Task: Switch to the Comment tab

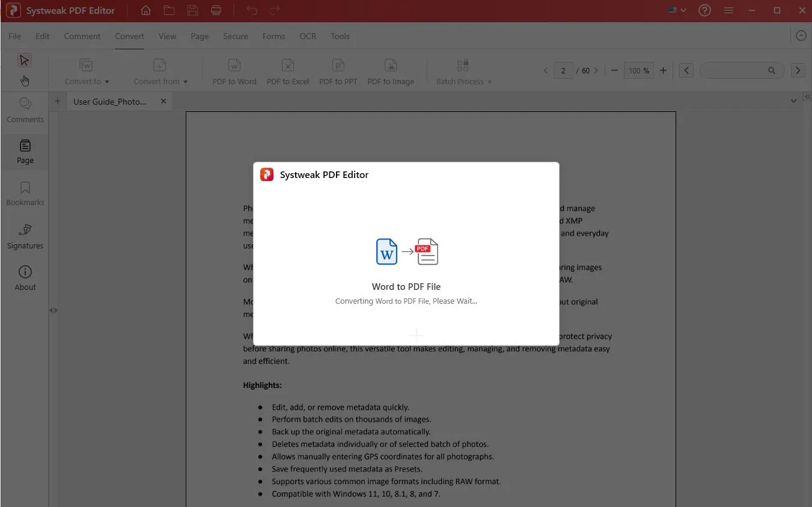Action: coord(82,36)
